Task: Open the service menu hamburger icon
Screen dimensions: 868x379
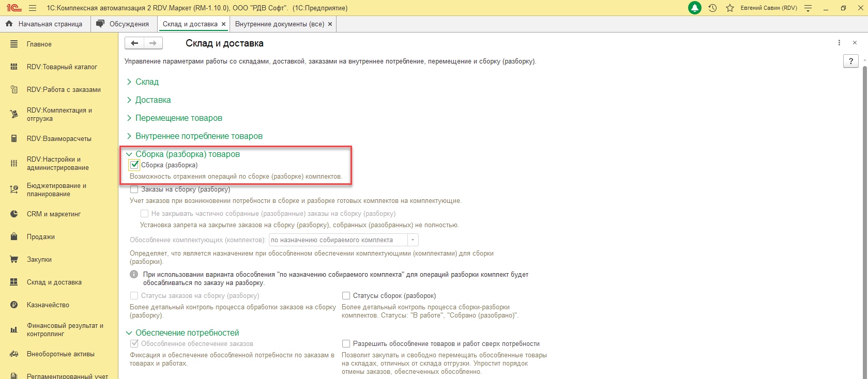Action: point(33,8)
